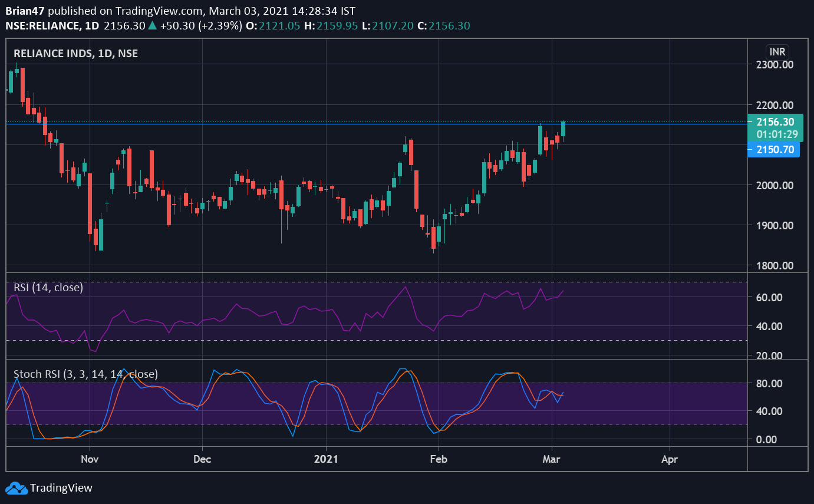The height and width of the screenshot is (504, 814).
Task: Click the TradingView cloud logo icon
Action: click(16, 487)
